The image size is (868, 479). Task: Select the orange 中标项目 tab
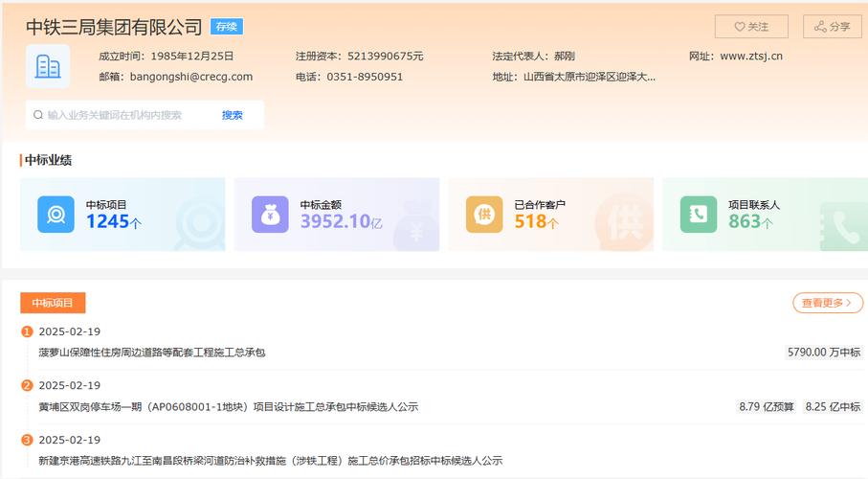(53, 303)
